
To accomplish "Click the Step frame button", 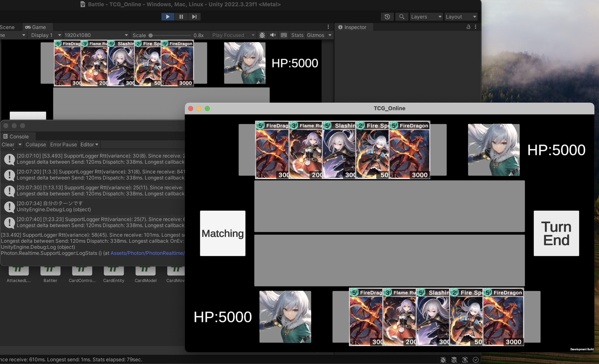I will point(194,17).
